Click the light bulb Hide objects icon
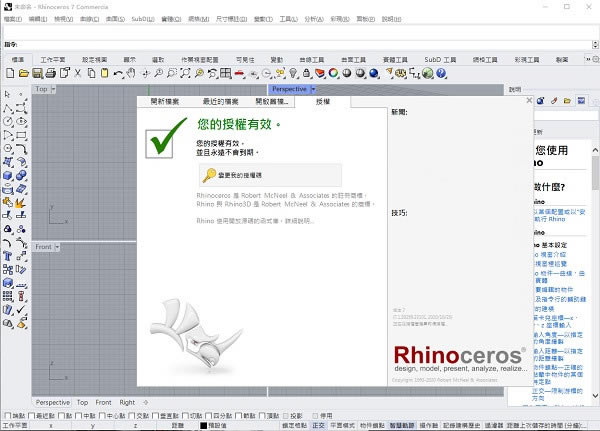This screenshot has height=431, width=600. click(293, 73)
